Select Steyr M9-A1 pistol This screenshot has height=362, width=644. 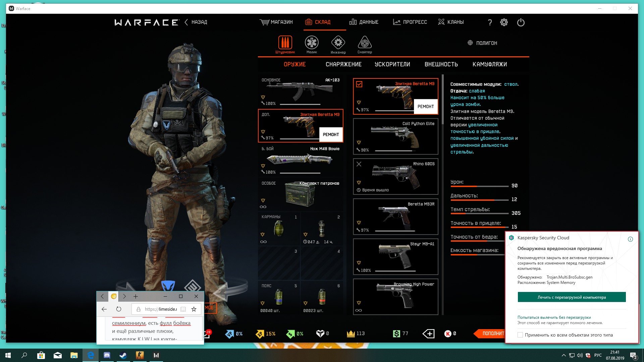pos(395,257)
